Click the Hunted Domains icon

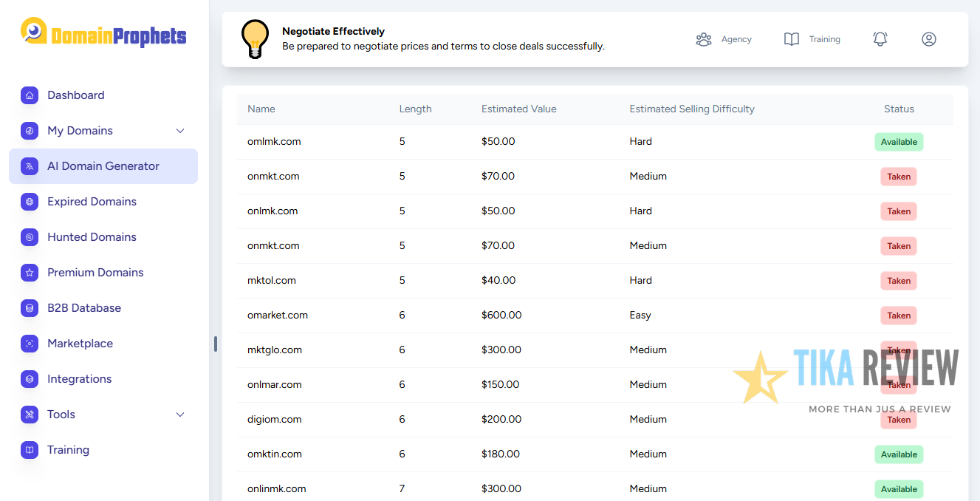29,237
